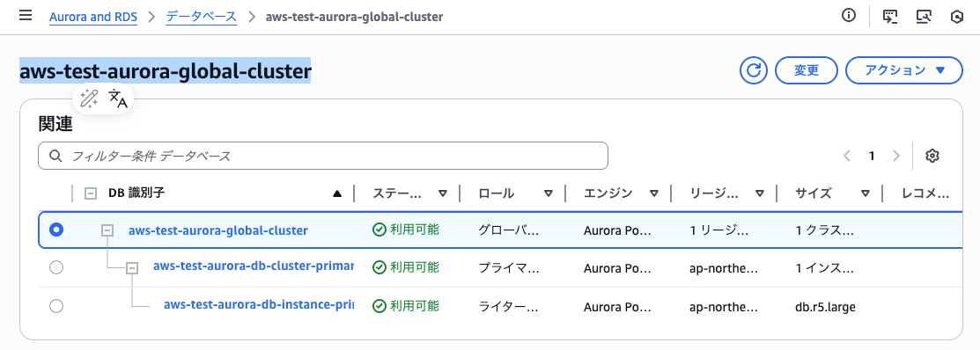The image size is (980, 350).
Task: Click page number 1 in pagination
Action: pyautogui.click(x=871, y=156)
